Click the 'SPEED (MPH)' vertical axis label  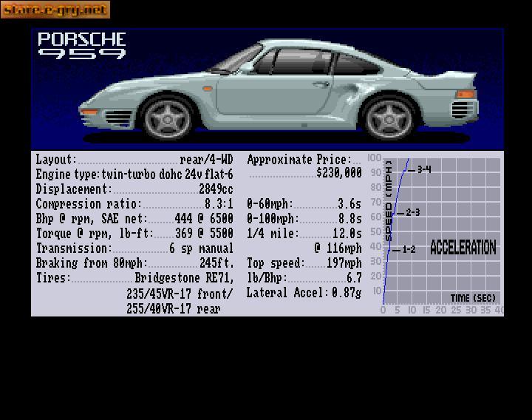(389, 200)
